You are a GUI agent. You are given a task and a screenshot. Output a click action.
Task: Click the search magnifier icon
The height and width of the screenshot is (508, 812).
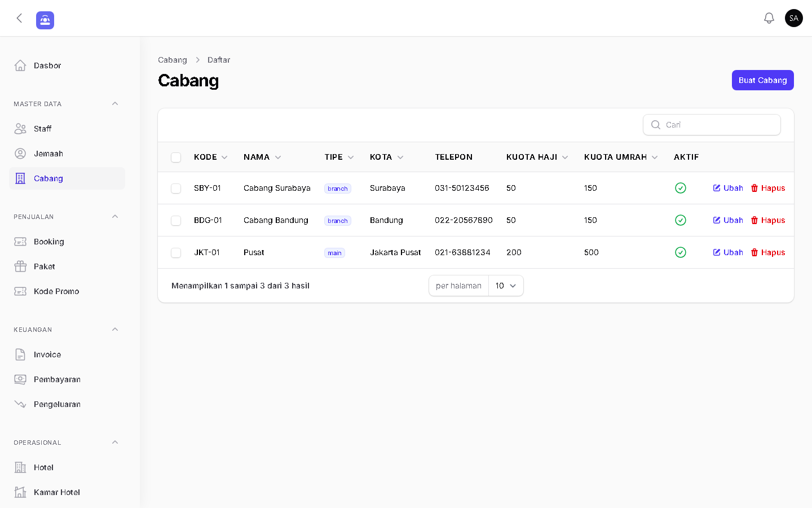tap(656, 125)
